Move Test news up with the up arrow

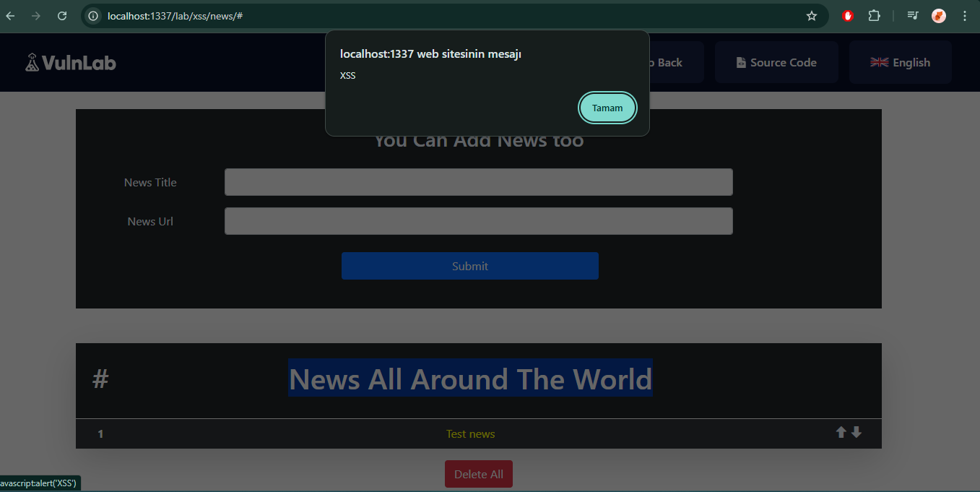point(841,432)
